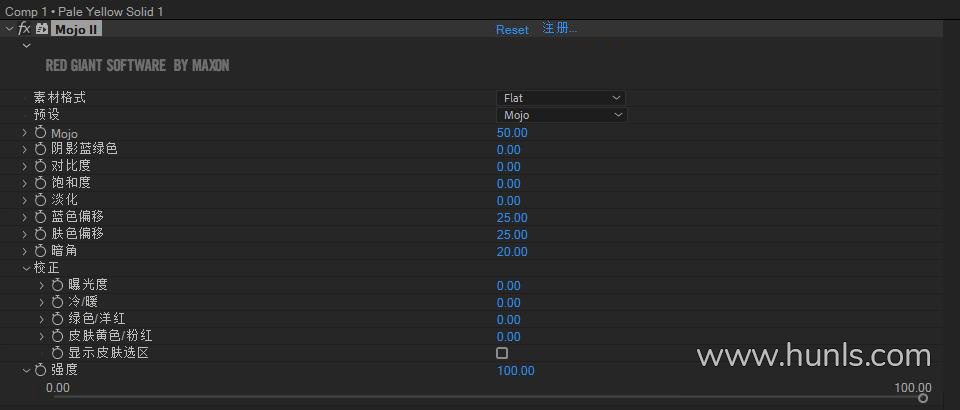The image size is (960, 410).
Task: Enable stopwatch for 显示皮肤选区
Action: click(x=58, y=353)
